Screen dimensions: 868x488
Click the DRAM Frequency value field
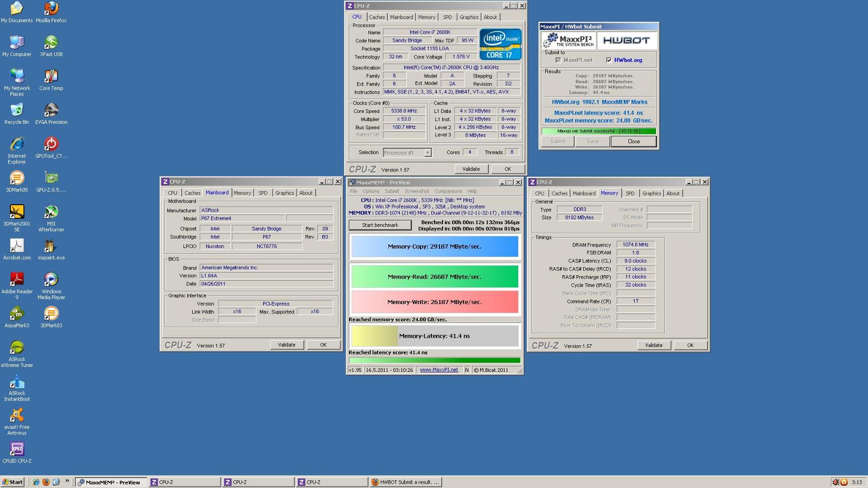coord(635,245)
